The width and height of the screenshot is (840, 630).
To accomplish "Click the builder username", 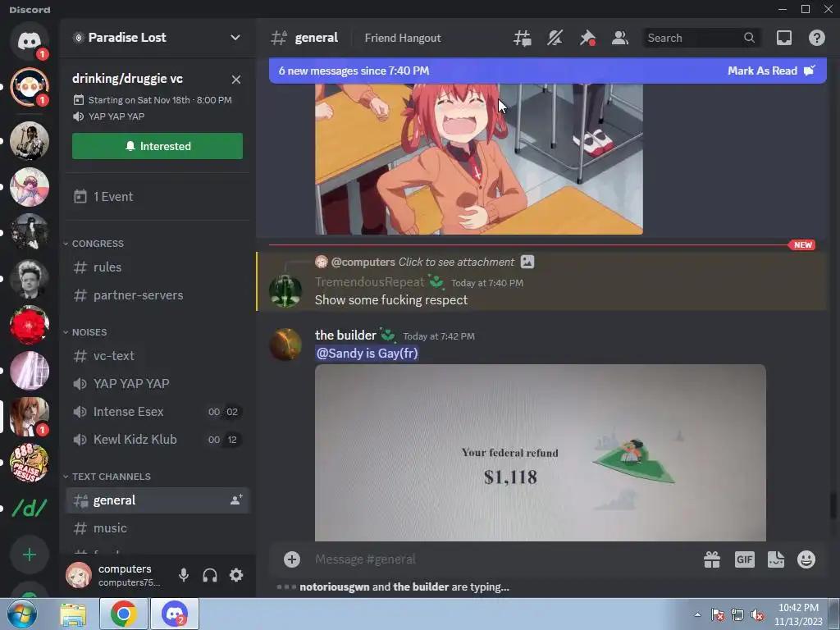I will tap(345, 336).
